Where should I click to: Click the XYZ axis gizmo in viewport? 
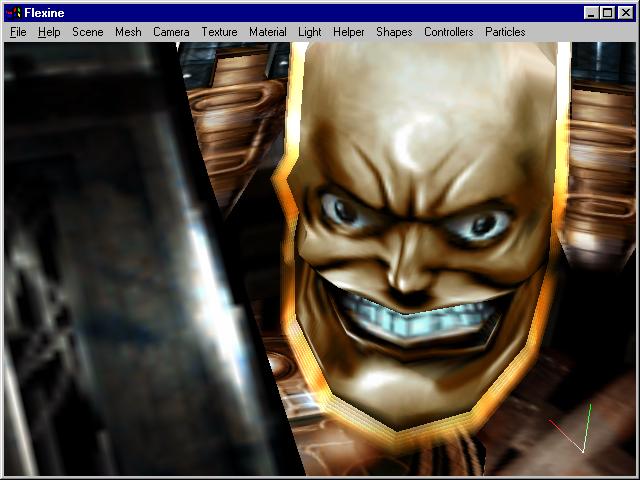tap(571, 429)
